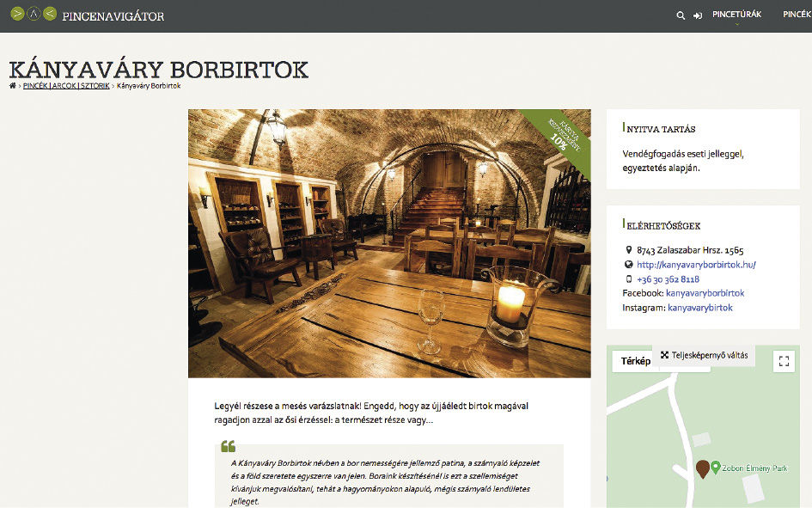The height and width of the screenshot is (508, 812).
Task: Click the globe icon beside website
Action: [x=629, y=265]
